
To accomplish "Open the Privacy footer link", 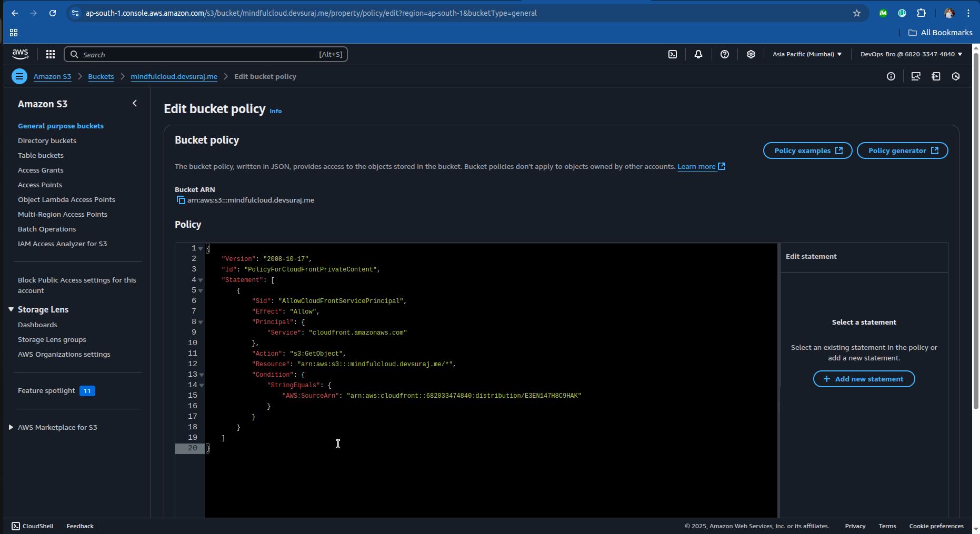I will [x=855, y=526].
